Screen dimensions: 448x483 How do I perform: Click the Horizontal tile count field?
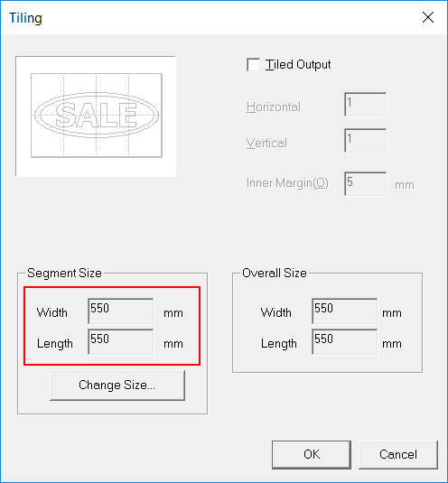pos(366,105)
